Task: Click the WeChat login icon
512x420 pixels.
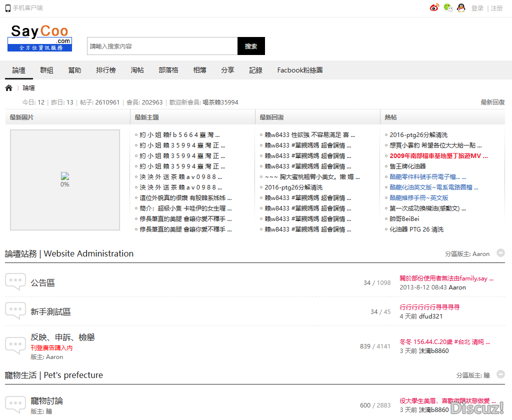Action: tap(448, 7)
